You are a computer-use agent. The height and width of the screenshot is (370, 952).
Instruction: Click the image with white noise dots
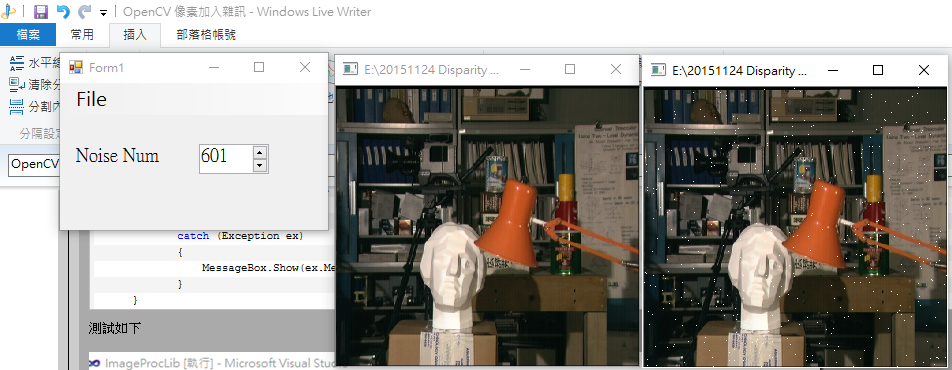tap(795, 227)
